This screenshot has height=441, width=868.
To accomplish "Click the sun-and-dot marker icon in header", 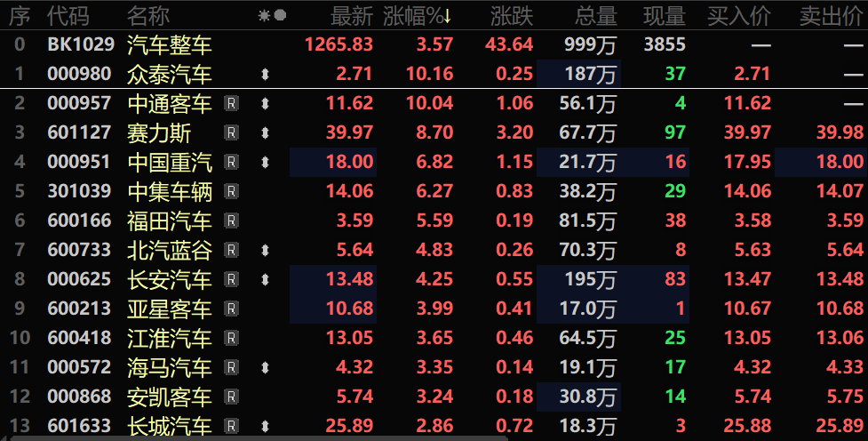I will [273, 15].
